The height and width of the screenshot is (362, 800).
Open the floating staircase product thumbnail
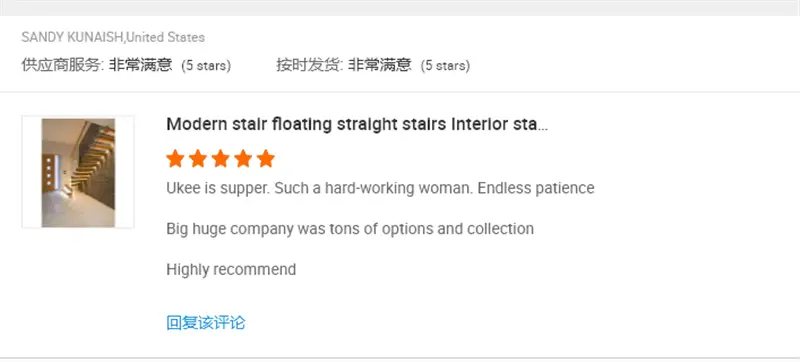click(78, 172)
